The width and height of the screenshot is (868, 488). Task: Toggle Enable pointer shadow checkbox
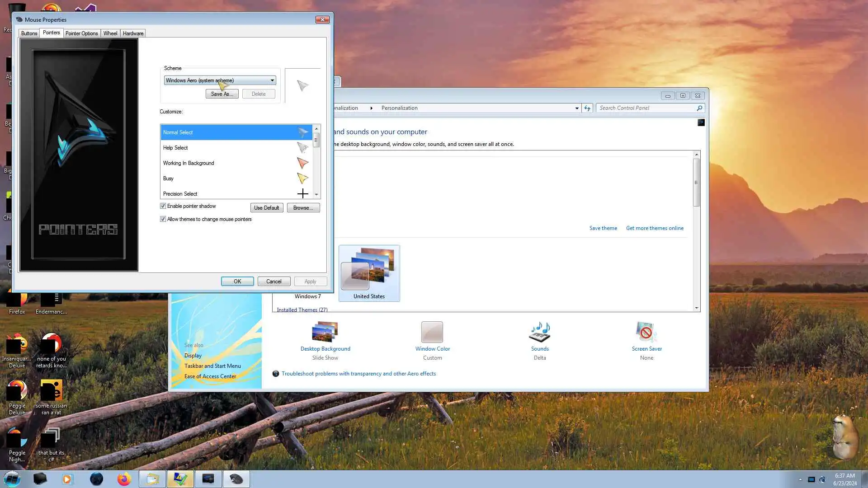click(x=163, y=206)
